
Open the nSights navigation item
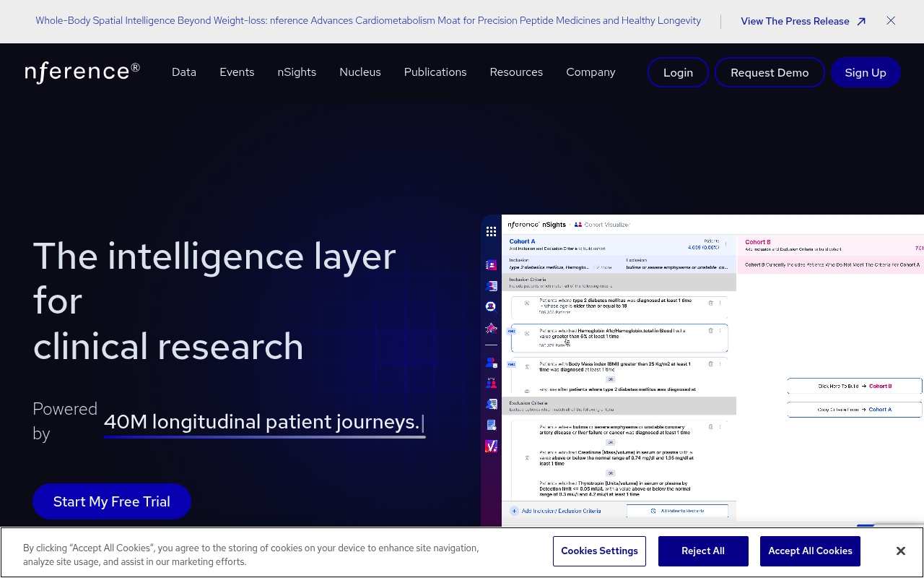pos(297,72)
